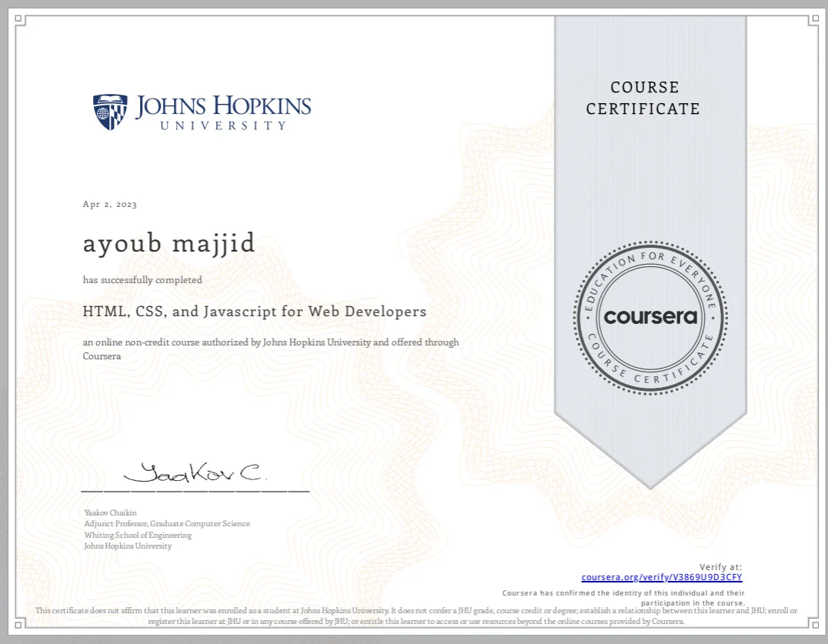The height and width of the screenshot is (644, 828).
Task: Select the Adjunct Professor credential line
Action: tap(166, 523)
